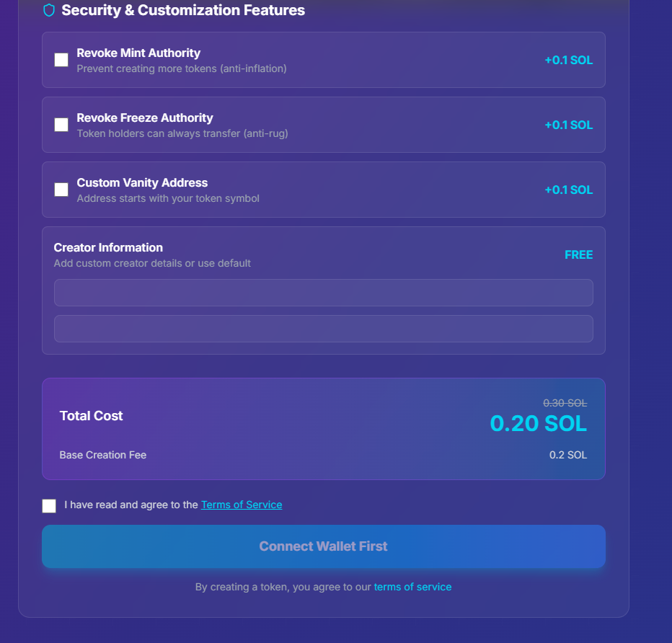The height and width of the screenshot is (643, 672).
Task: Click the FREE label on Creator Information
Action: tap(578, 254)
